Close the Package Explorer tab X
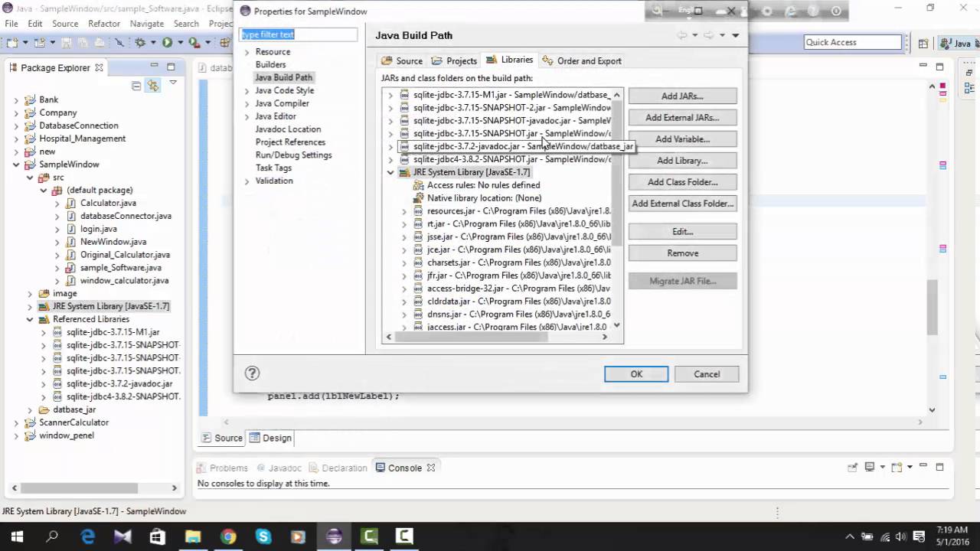This screenshot has height=551, width=980. [x=99, y=67]
